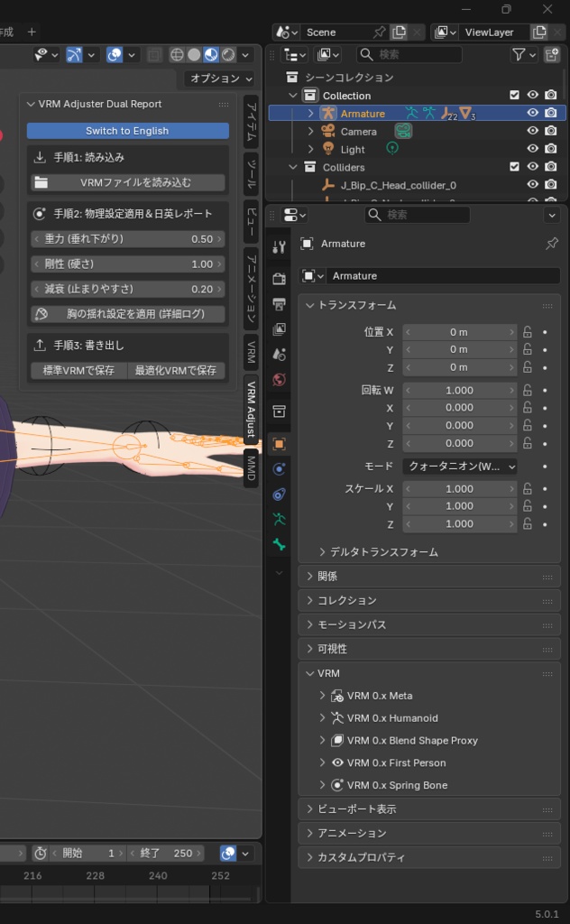Open the outliner filter dropdown
The width and height of the screenshot is (570, 924).
523,55
